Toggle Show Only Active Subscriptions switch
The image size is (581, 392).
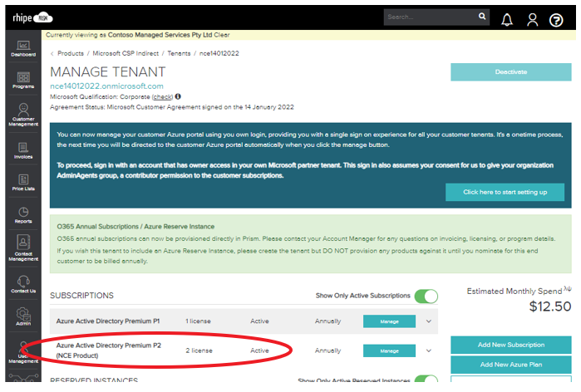click(426, 296)
